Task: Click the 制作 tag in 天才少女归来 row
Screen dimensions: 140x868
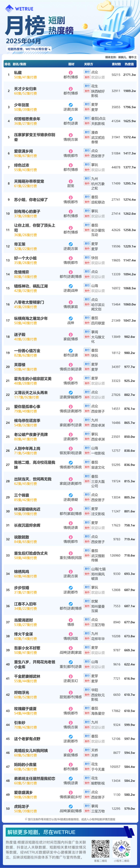Action: [x=87, y=91]
